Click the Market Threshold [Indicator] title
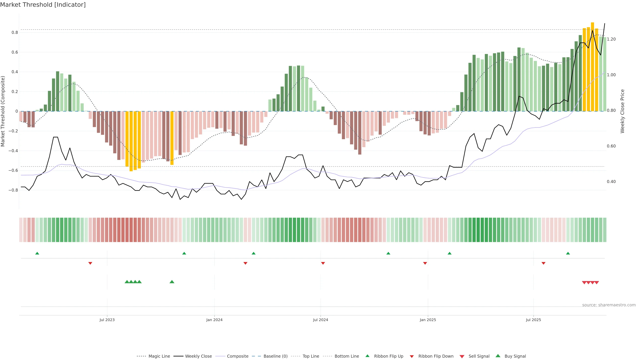 [x=43, y=5]
